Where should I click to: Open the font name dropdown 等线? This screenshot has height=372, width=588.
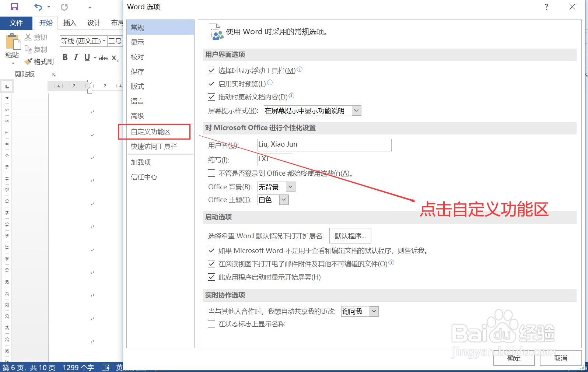83,41
